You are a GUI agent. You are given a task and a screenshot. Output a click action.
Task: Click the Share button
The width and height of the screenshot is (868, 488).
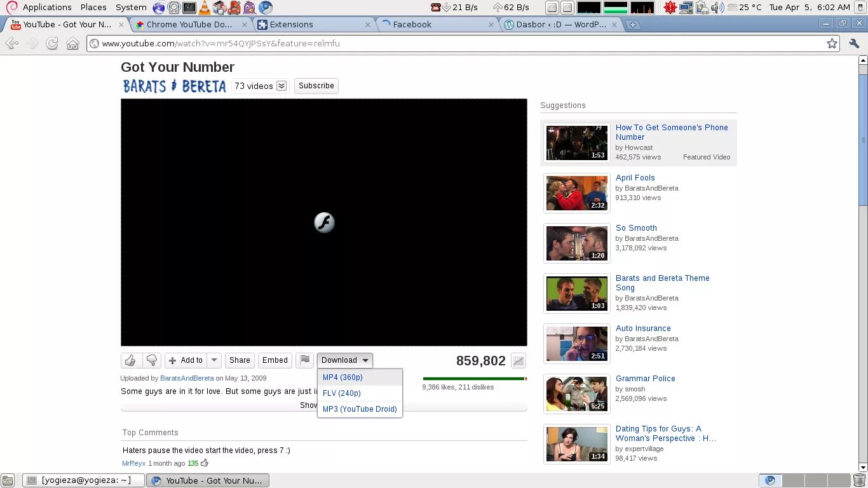coord(240,360)
